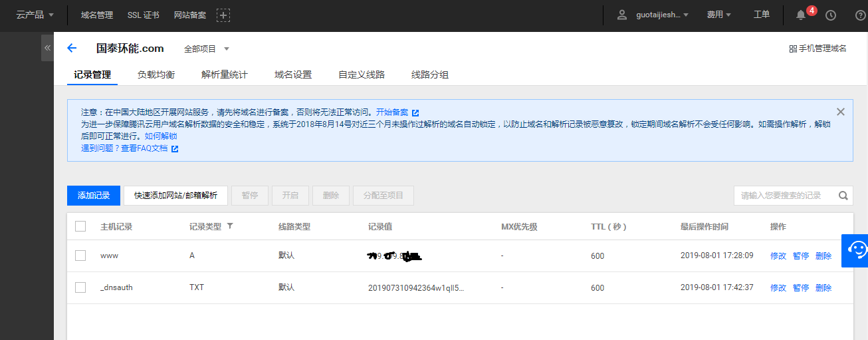
Task: Dismiss the notice banner with X
Action: click(841, 112)
